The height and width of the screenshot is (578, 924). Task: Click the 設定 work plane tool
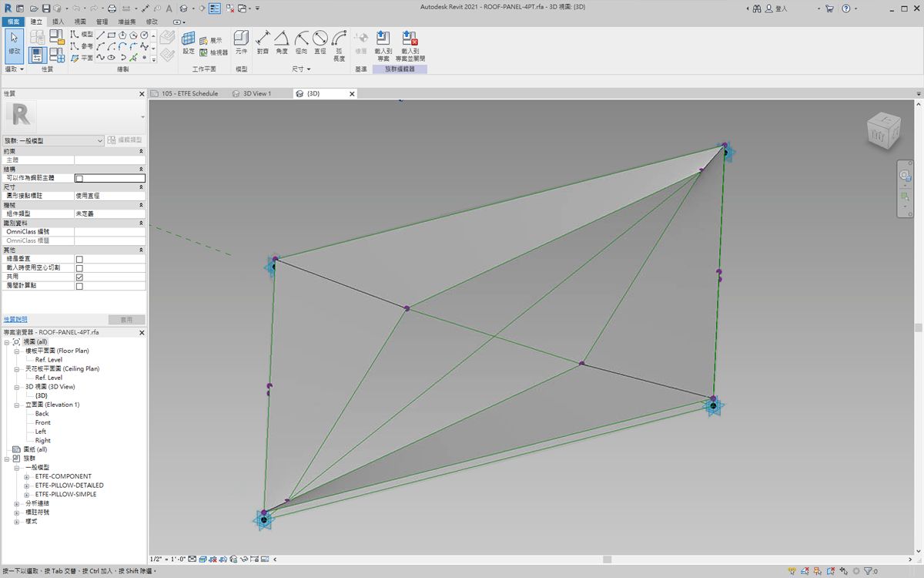point(189,43)
